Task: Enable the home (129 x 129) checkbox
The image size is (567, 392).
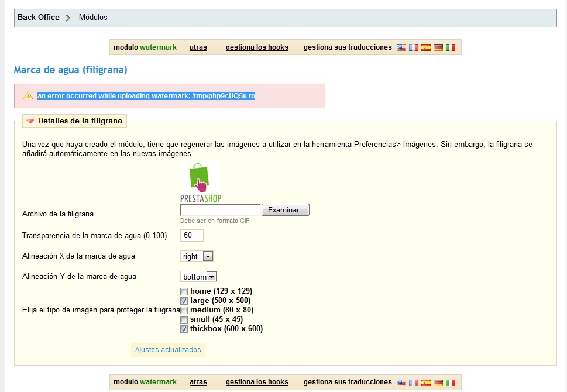Action: click(x=184, y=291)
